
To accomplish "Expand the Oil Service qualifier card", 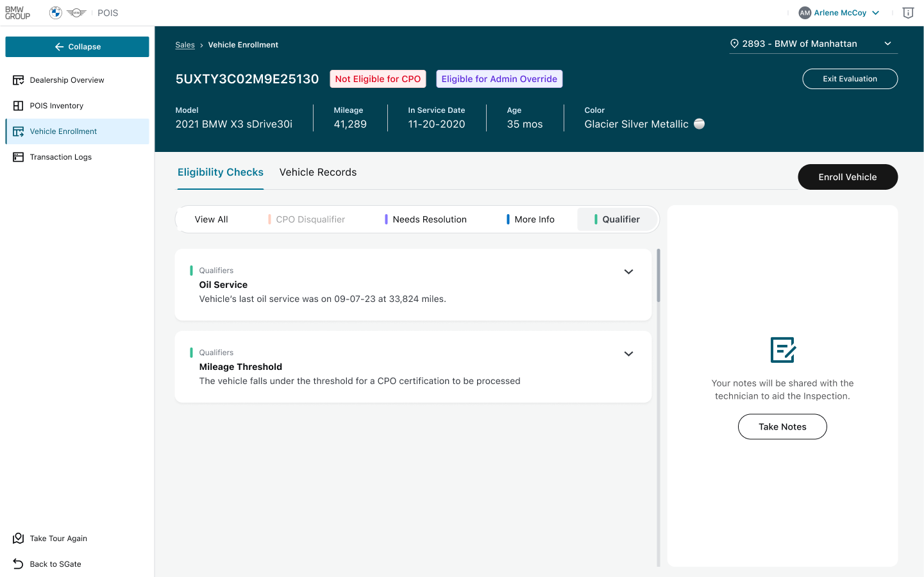I will tap(629, 272).
